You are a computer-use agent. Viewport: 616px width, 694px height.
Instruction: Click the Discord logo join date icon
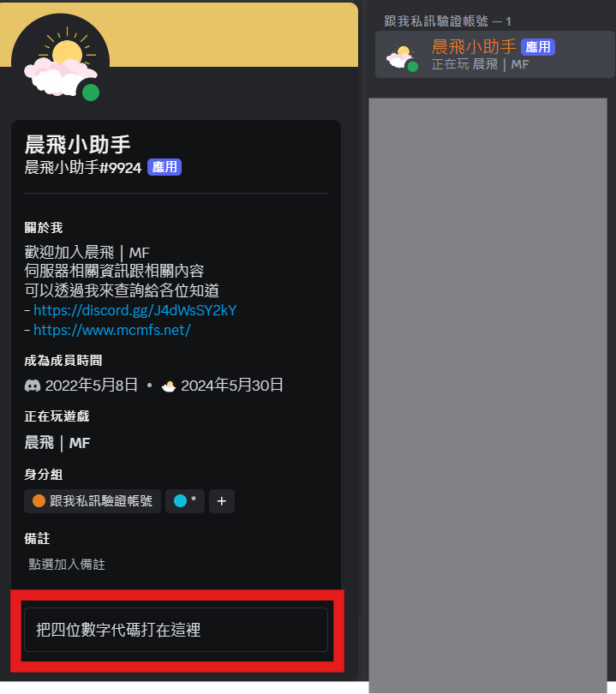pyautogui.click(x=32, y=386)
